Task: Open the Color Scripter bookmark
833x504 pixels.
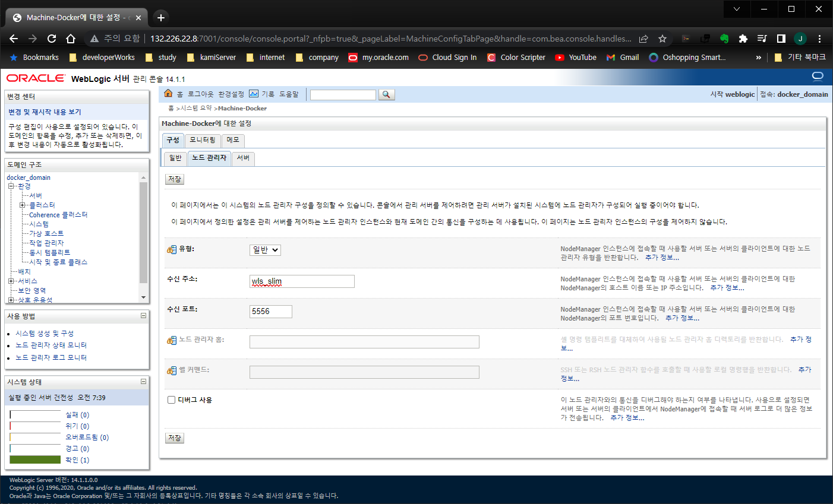Action: [516, 58]
